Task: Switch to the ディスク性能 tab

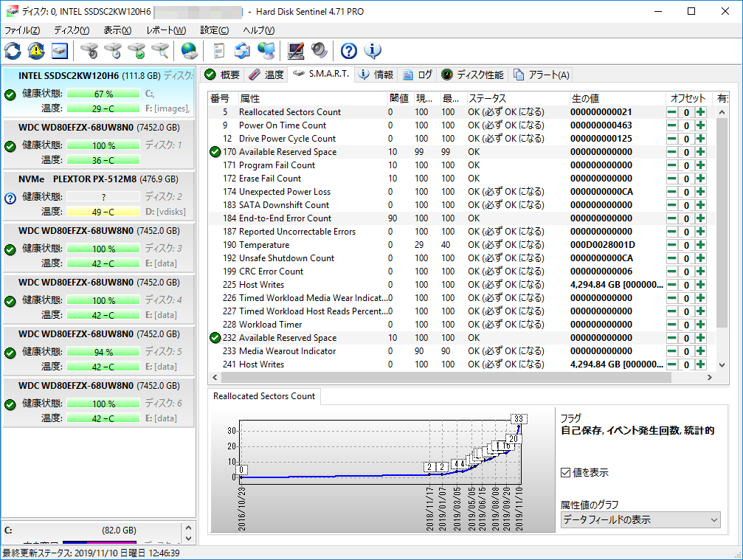Action: 472,75
